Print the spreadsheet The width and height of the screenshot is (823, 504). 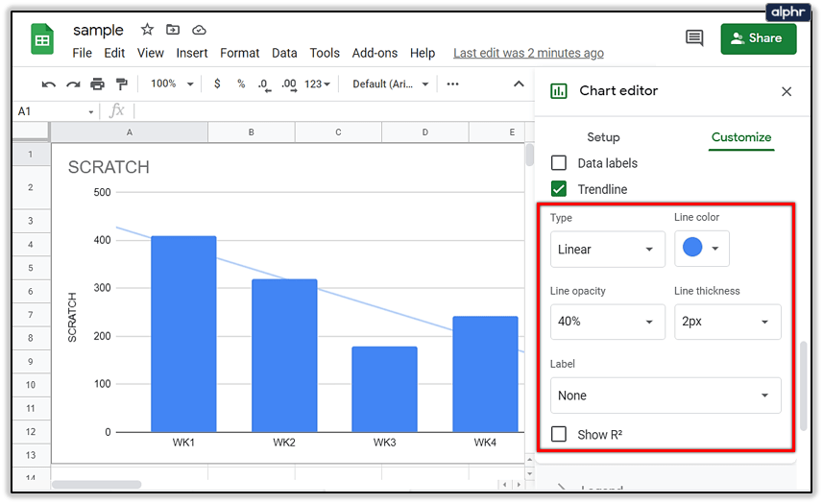pyautogui.click(x=97, y=84)
